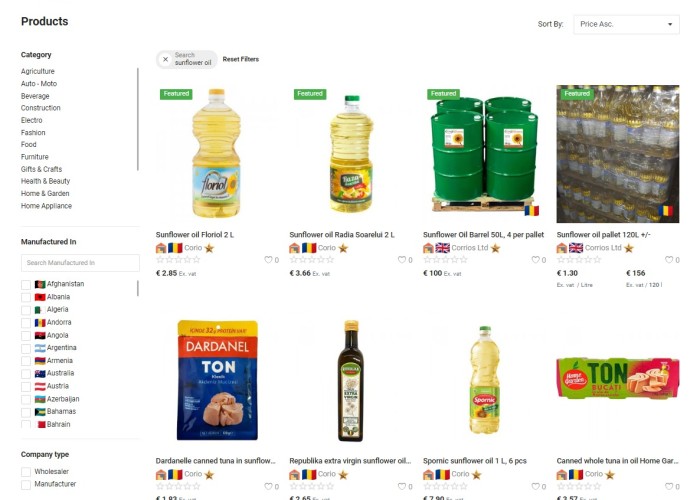Image resolution: width=700 pixels, height=500 pixels.
Task: Click Romania flag under Radia Soarelui product
Action: [x=309, y=248]
